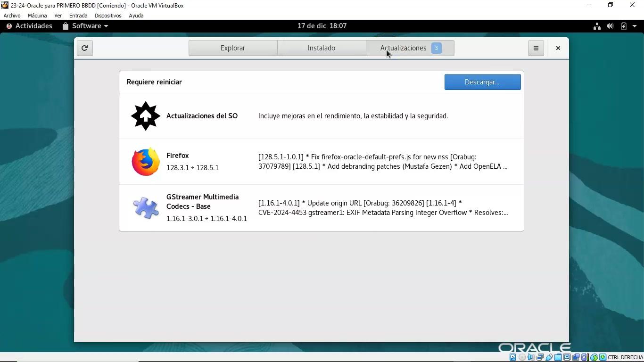Click the Descargar... button
This screenshot has height=362, width=644.
pyautogui.click(x=483, y=82)
